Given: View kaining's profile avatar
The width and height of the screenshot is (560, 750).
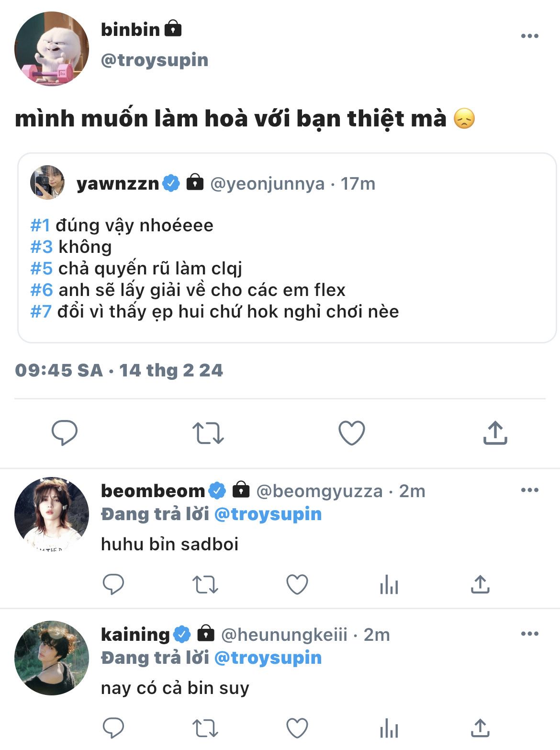Looking at the screenshot, I should click(52, 658).
